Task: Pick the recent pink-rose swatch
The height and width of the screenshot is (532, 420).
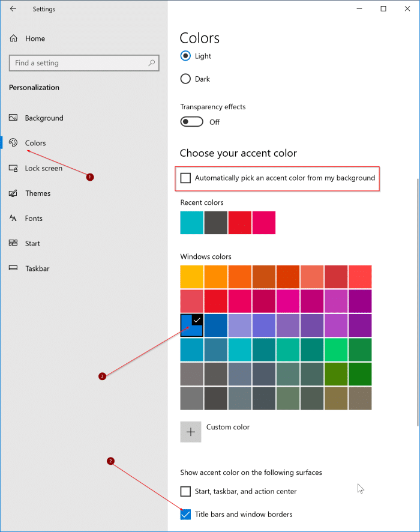Action: pos(264,223)
